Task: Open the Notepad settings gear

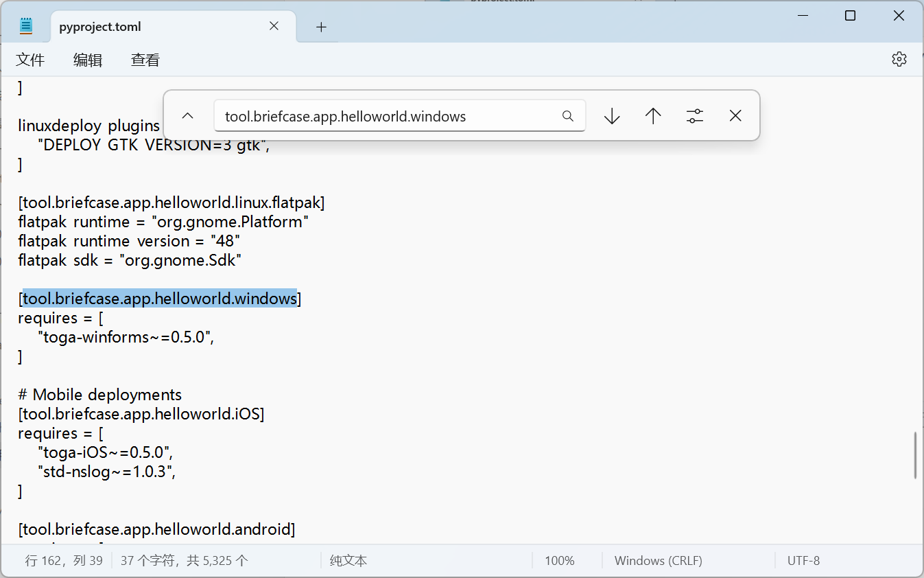Action: [899, 59]
